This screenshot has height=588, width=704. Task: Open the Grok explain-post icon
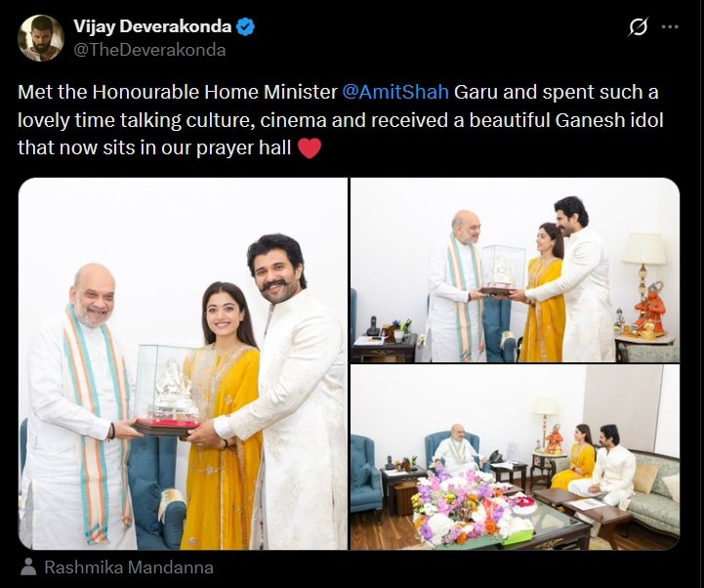638,27
